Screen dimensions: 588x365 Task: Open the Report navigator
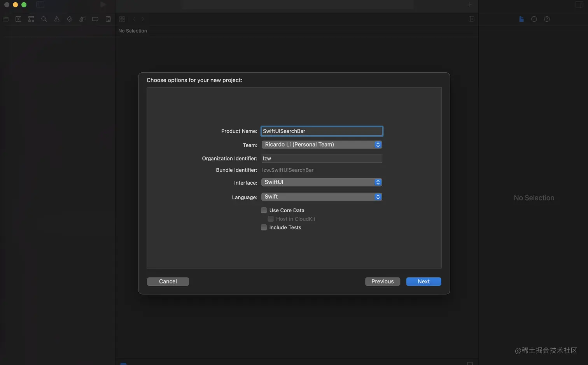coord(108,19)
